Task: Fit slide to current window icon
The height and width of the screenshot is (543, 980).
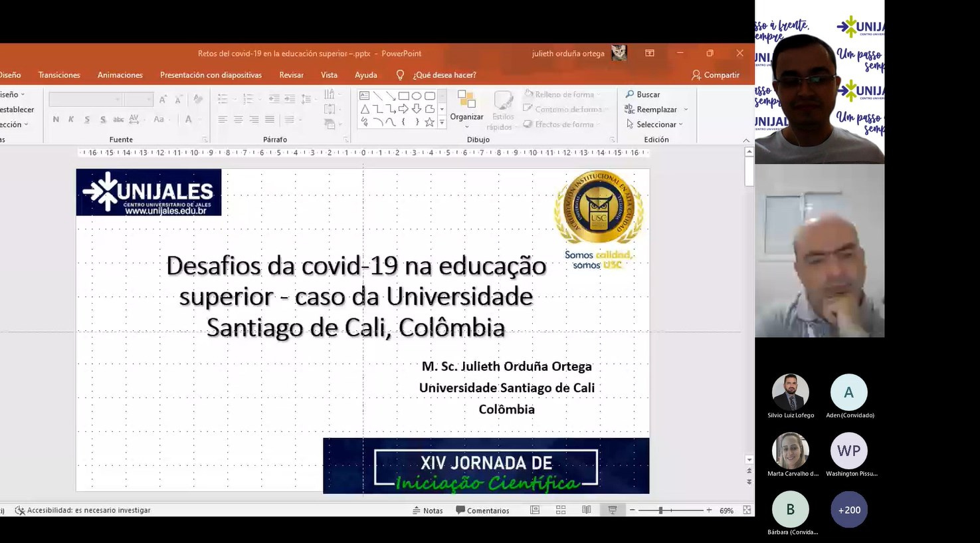Action: (747, 510)
